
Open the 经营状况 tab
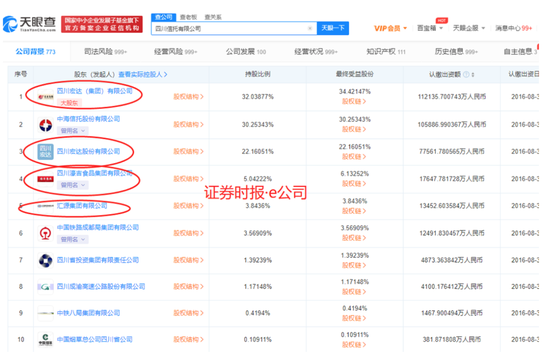point(316,52)
